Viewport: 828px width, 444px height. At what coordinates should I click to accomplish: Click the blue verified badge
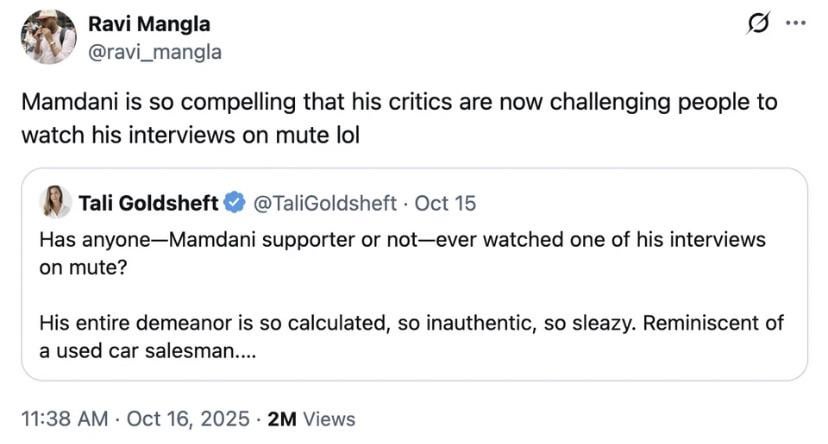234,203
